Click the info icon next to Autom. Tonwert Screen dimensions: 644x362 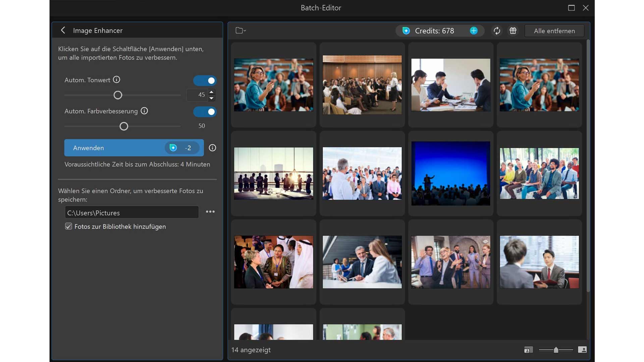116,79
